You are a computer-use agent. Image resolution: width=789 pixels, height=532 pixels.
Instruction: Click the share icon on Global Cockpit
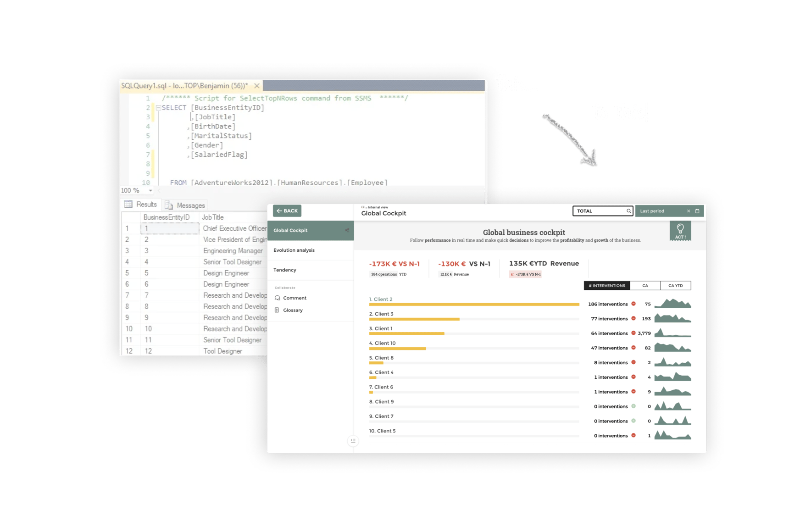(347, 230)
